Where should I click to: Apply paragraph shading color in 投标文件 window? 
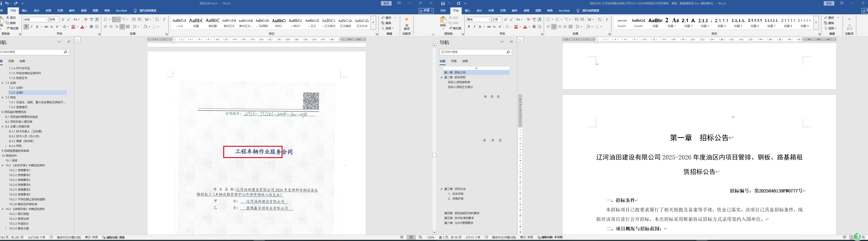pyautogui.click(x=146, y=27)
